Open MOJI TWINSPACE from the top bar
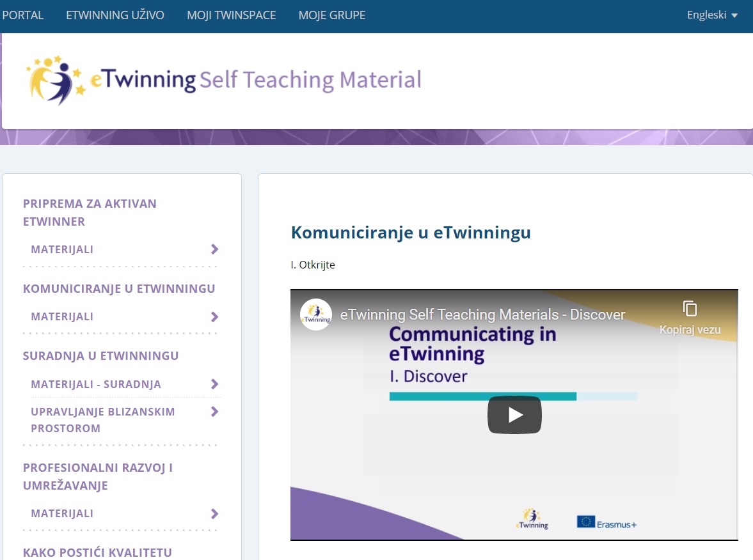The width and height of the screenshot is (753, 560). [231, 15]
